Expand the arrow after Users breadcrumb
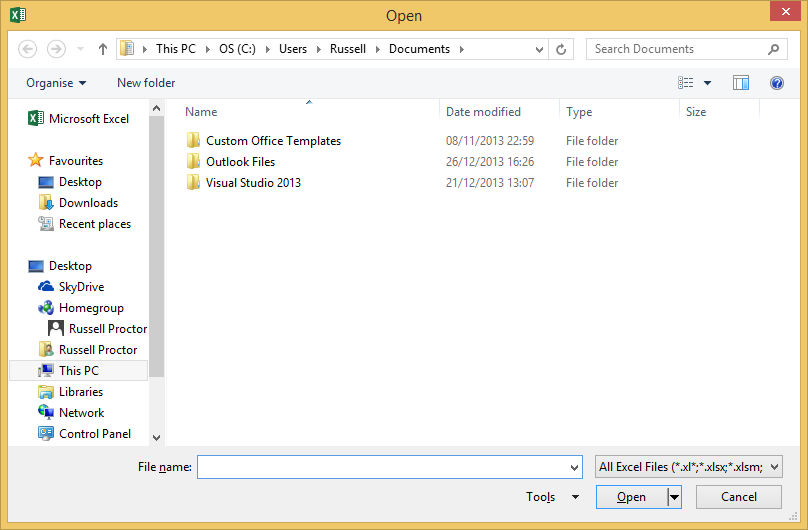This screenshot has width=808, height=530. tap(318, 49)
